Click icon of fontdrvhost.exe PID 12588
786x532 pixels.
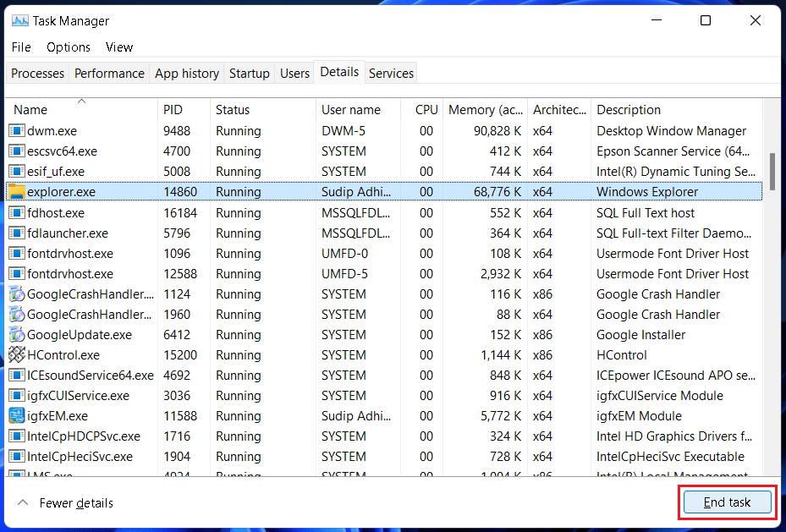click(x=17, y=274)
